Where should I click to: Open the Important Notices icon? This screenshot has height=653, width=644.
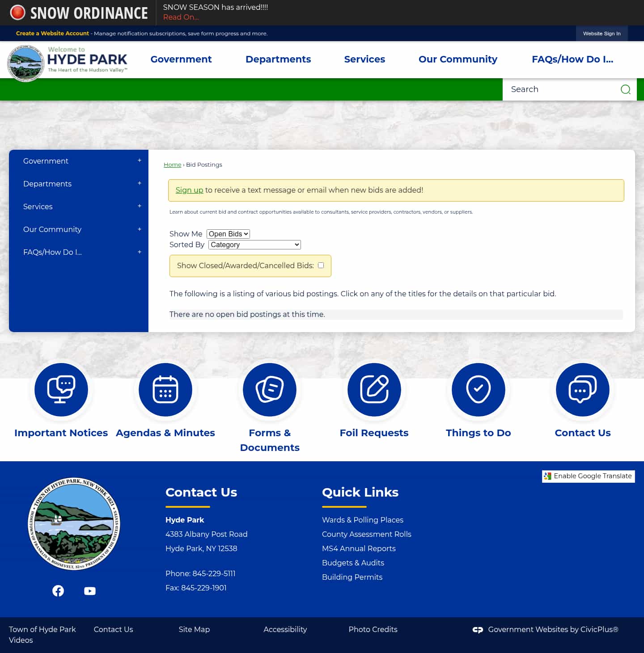coord(61,390)
